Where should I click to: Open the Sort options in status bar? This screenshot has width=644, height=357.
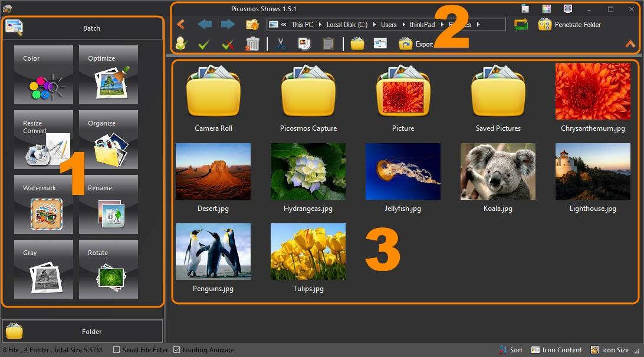point(511,350)
